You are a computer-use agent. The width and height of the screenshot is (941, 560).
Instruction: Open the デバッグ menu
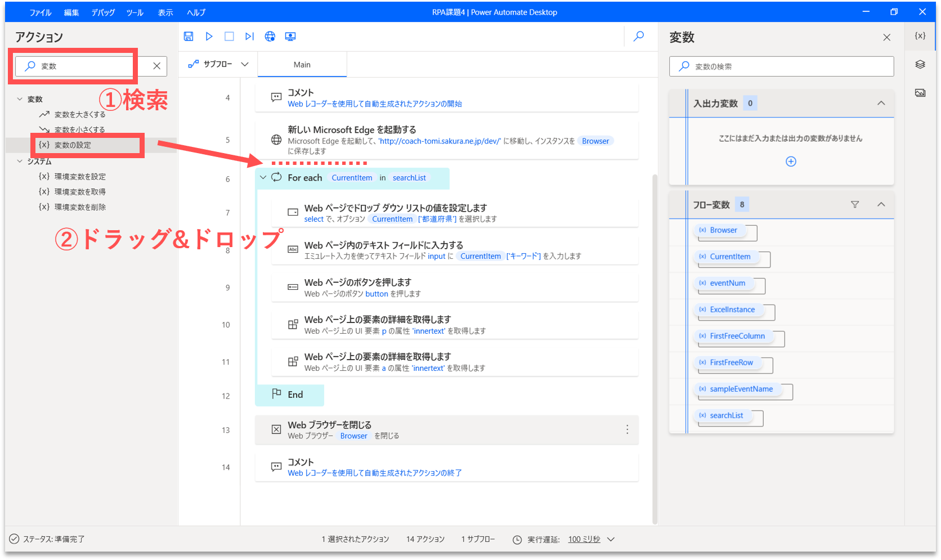coord(103,12)
